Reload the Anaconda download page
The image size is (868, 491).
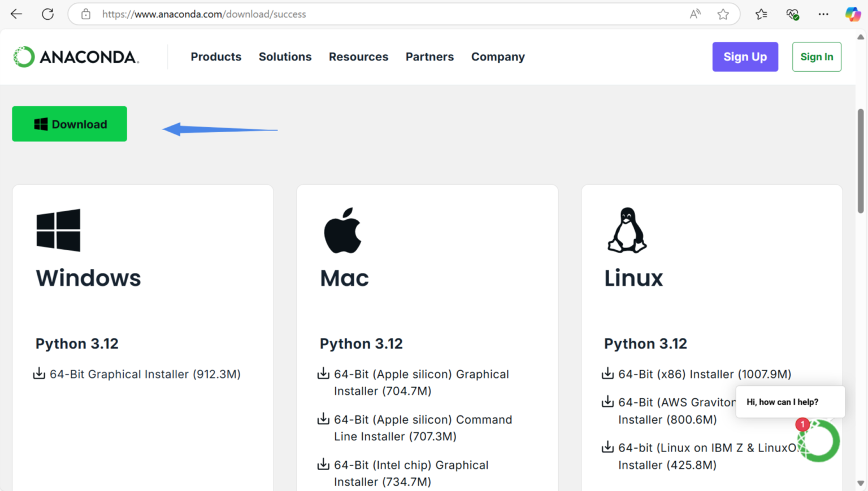47,14
